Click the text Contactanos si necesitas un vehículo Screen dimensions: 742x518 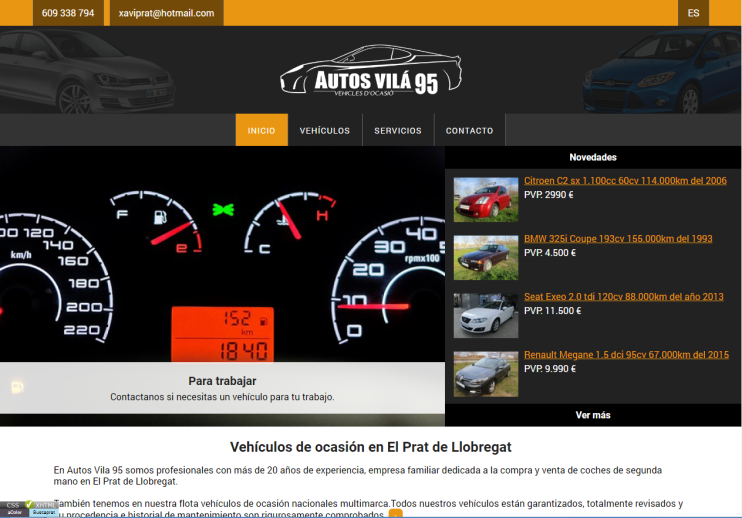click(x=222, y=397)
